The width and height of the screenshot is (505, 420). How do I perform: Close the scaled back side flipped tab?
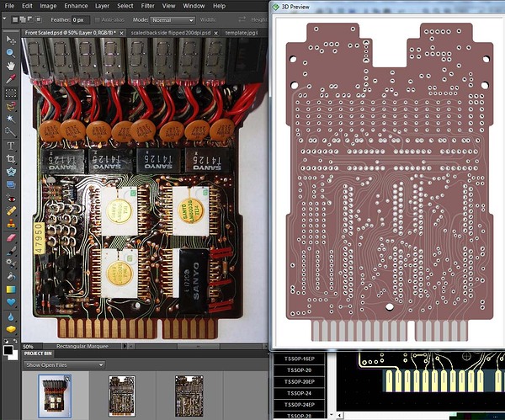215,33
